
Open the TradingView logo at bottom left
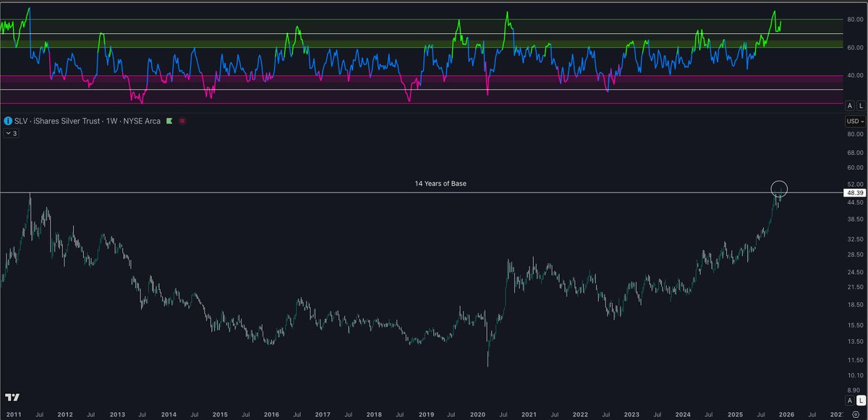click(x=12, y=398)
